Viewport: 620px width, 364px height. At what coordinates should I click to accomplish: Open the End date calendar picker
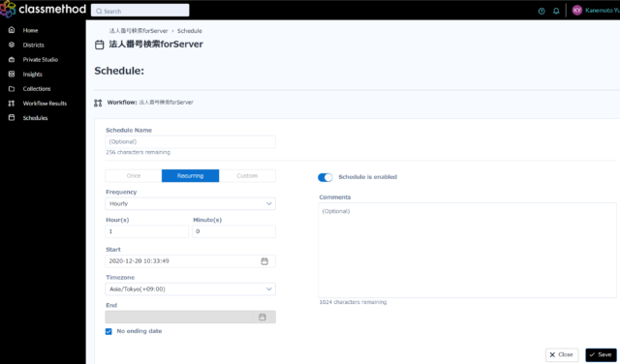[263, 317]
